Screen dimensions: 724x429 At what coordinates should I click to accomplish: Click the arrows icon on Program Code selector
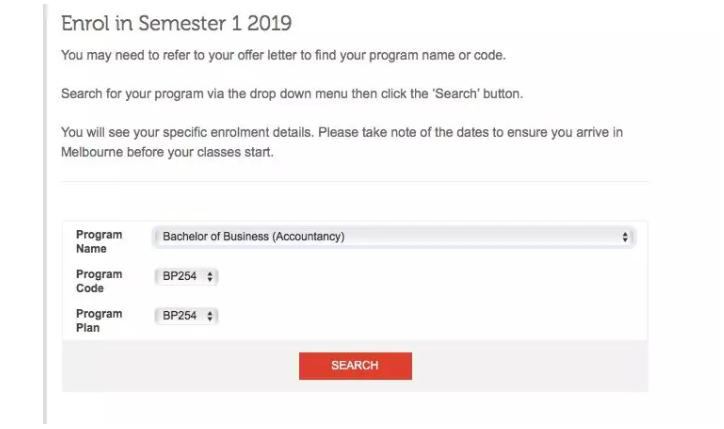pos(210,276)
